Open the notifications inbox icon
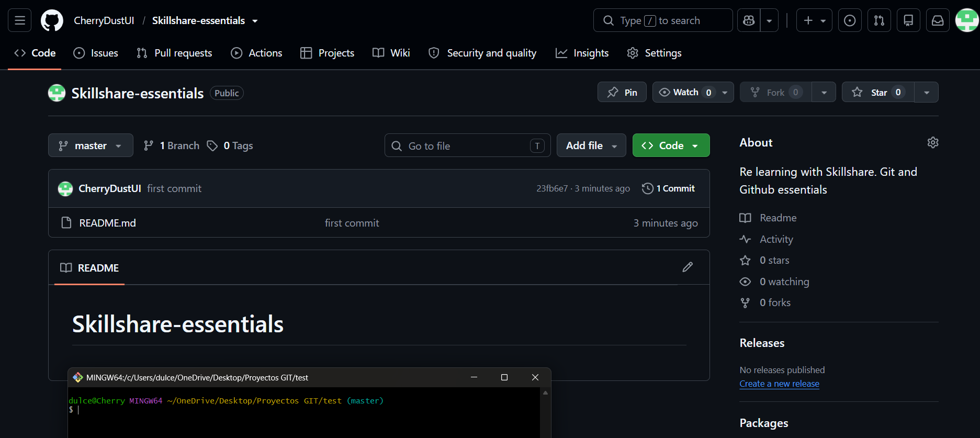The image size is (980, 438). 938,20
